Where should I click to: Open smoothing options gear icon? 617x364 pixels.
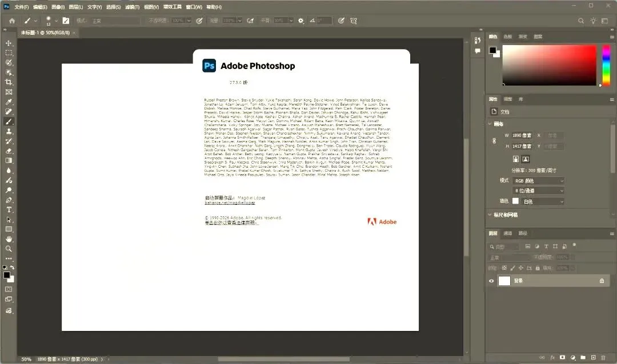tap(301, 21)
